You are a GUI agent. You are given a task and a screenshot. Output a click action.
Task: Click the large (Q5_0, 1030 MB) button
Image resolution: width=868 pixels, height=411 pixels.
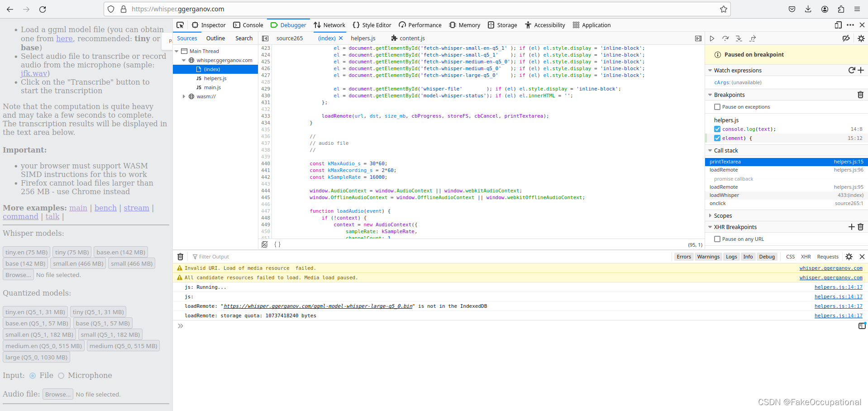[36, 357]
